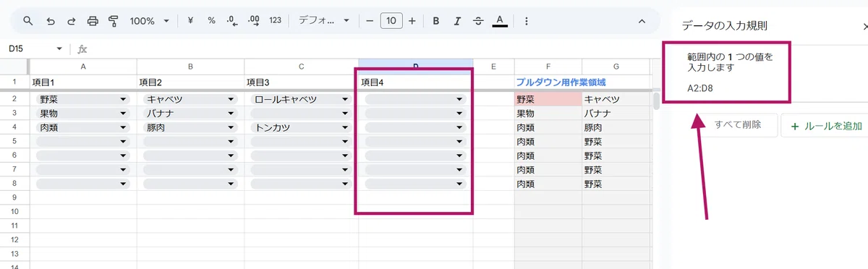Increase decimal places
The width and height of the screenshot is (868, 269).
coord(254,21)
